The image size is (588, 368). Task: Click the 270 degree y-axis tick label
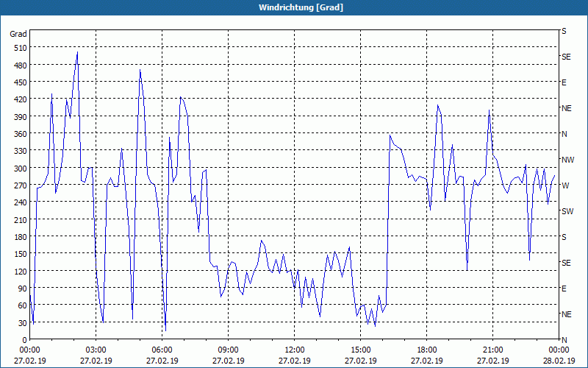19,185
